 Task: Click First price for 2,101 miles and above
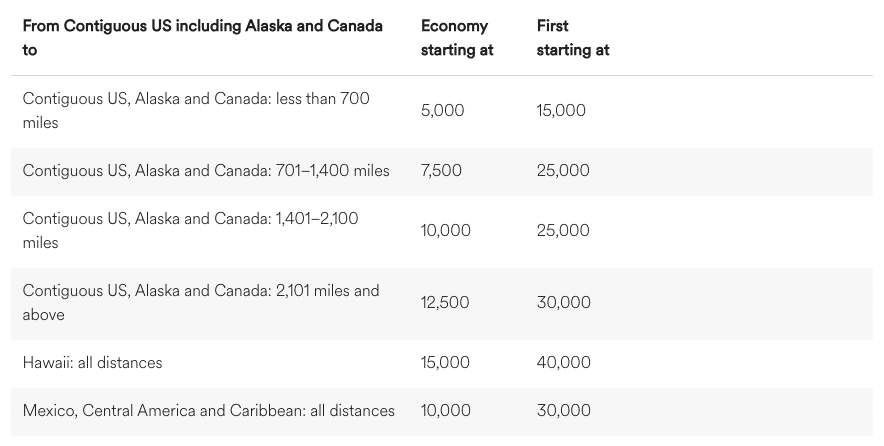[563, 302]
